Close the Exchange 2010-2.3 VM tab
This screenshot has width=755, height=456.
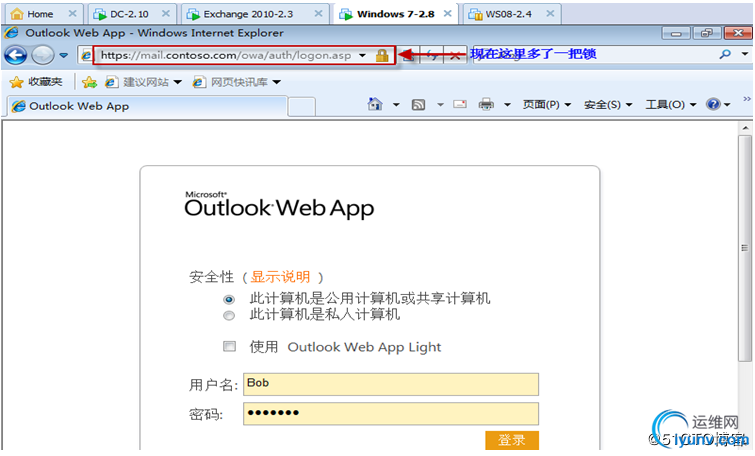[x=318, y=13]
